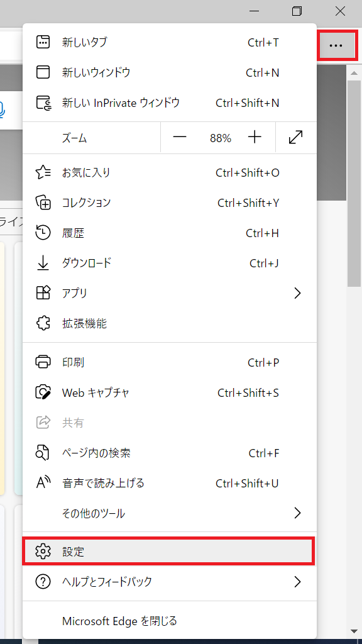Click the Ctrl+F shortcut text
The width and height of the screenshot is (362, 644).
[264, 453]
